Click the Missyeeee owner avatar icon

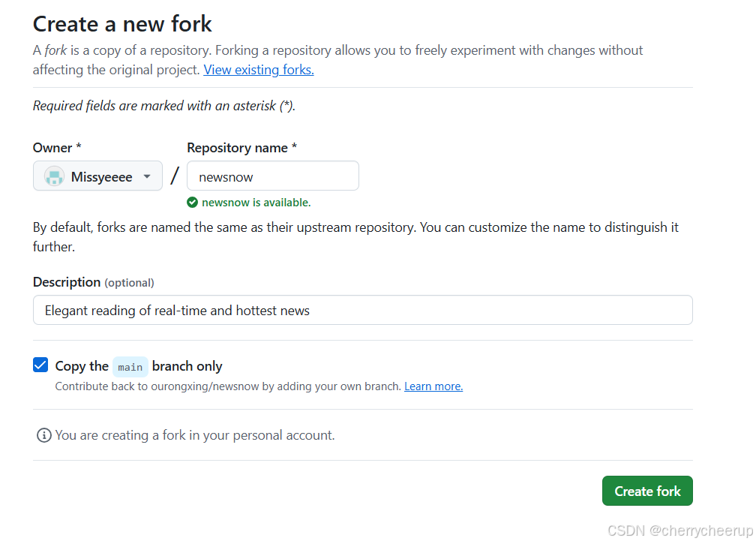point(54,177)
